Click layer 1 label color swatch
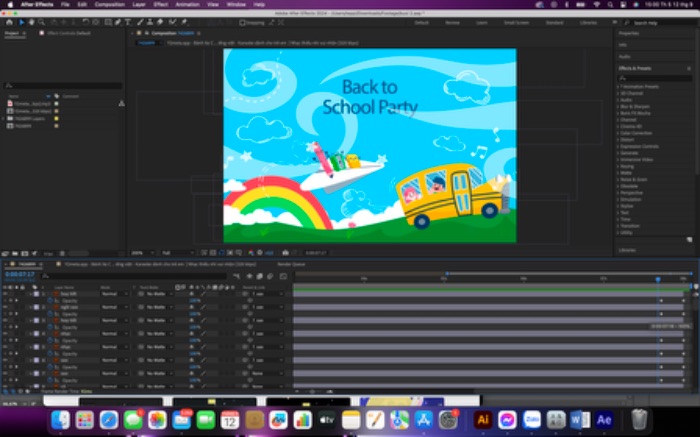The image size is (700, 437). pyautogui.click(x=37, y=294)
